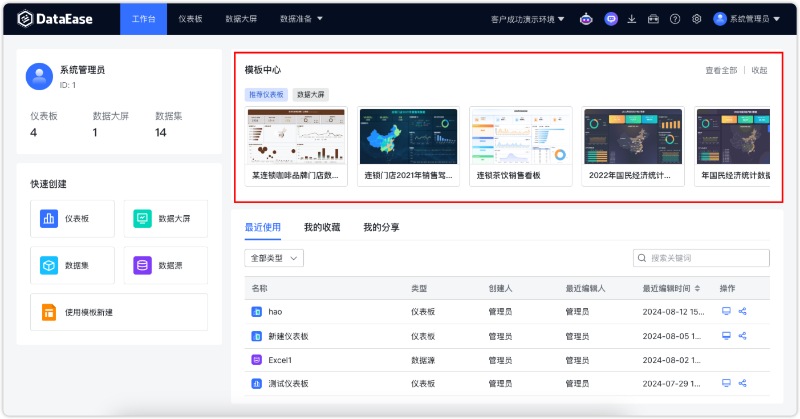Click the sort icon on 最近编辑时间 column
The image size is (800, 419).
click(x=697, y=288)
